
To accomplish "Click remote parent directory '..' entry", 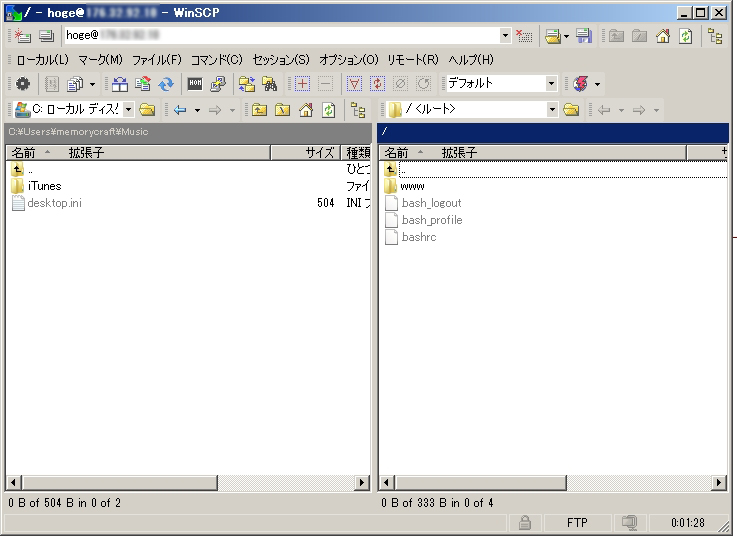I will 555,169.
